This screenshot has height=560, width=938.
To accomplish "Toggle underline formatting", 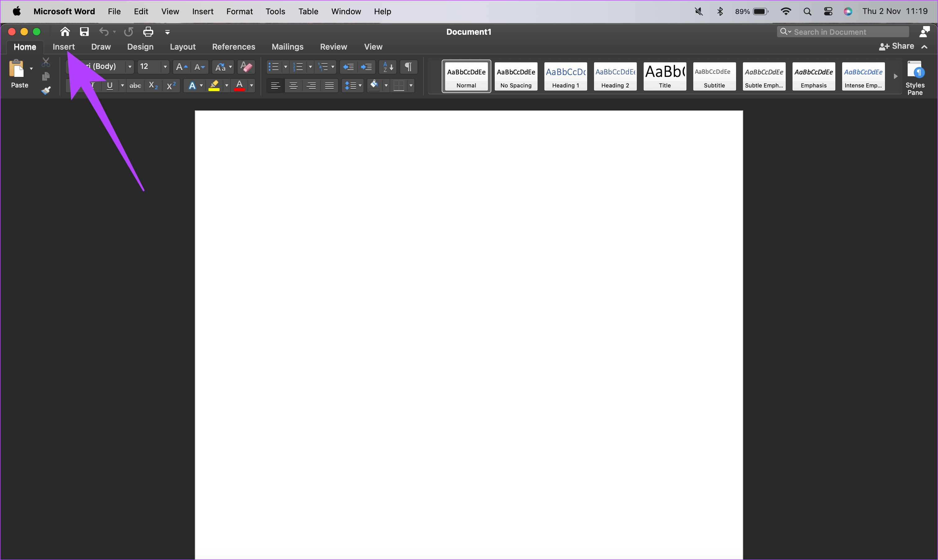I will tap(110, 86).
